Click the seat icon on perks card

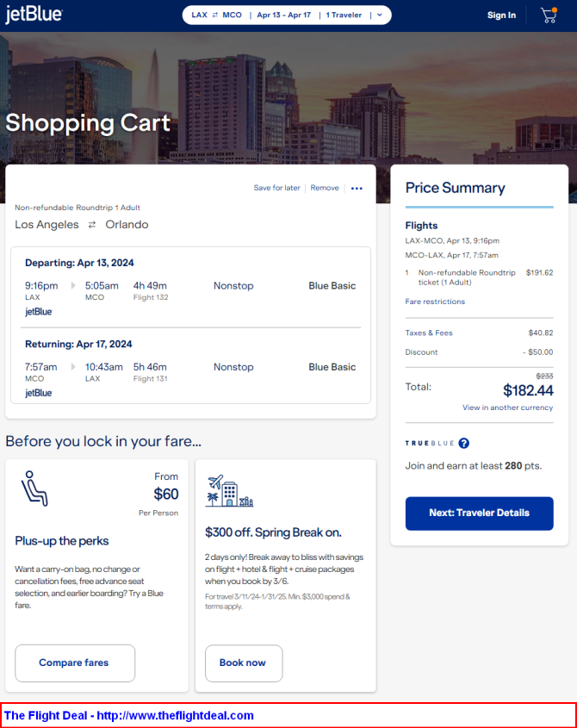34,488
